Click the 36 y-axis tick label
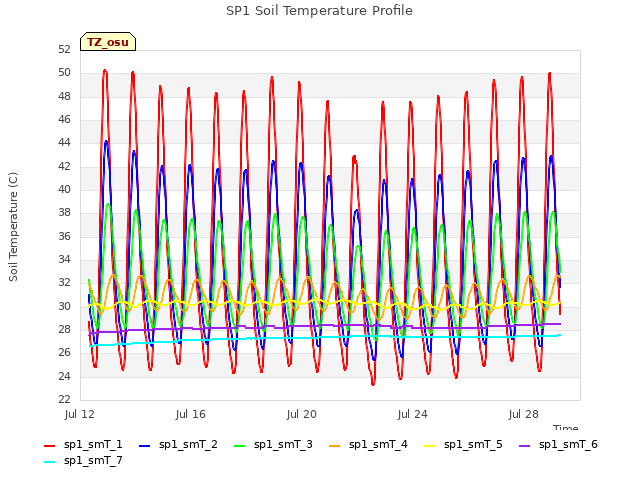This screenshot has height=480, width=640. tap(64, 236)
